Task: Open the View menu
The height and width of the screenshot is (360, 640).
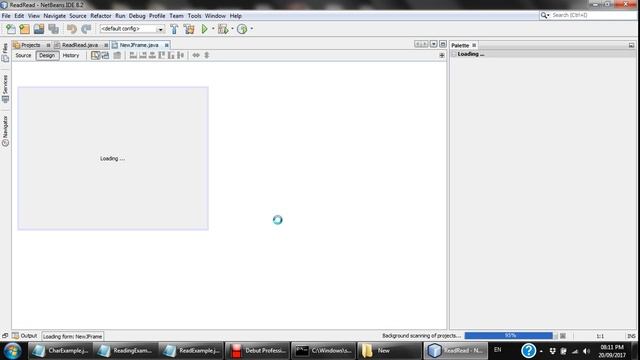Action: pos(34,16)
